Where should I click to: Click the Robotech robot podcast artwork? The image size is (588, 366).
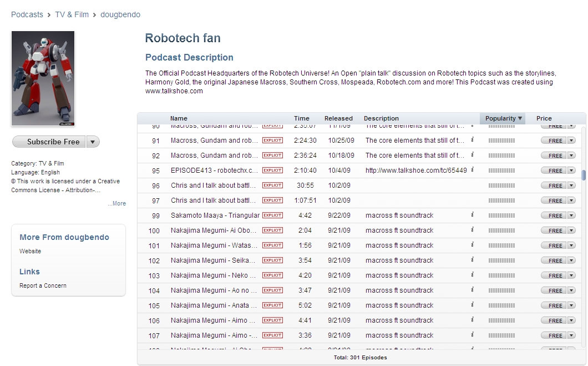pyautogui.click(x=43, y=78)
